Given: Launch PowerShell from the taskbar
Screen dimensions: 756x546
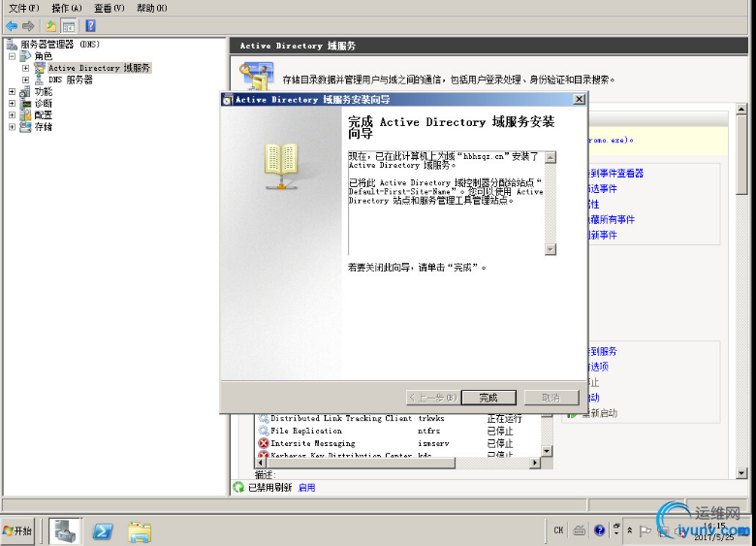Looking at the screenshot, I should (x=103, y=531).
